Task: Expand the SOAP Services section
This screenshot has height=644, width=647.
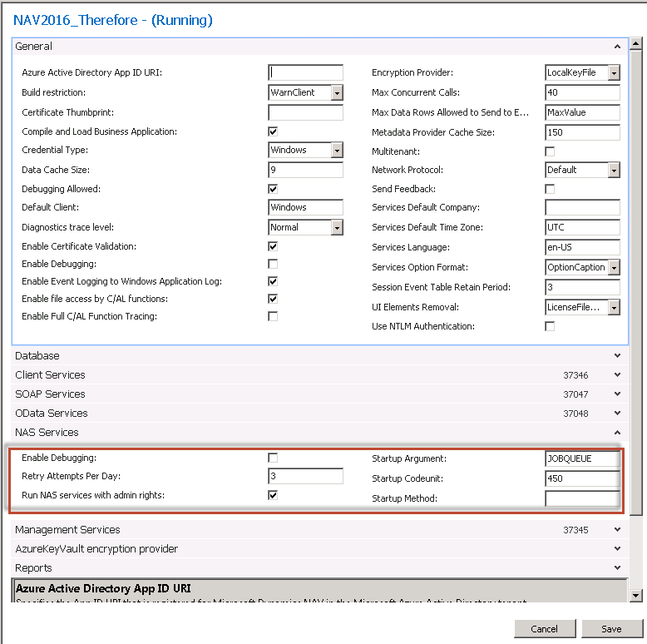Action: [x=616, y=394]
